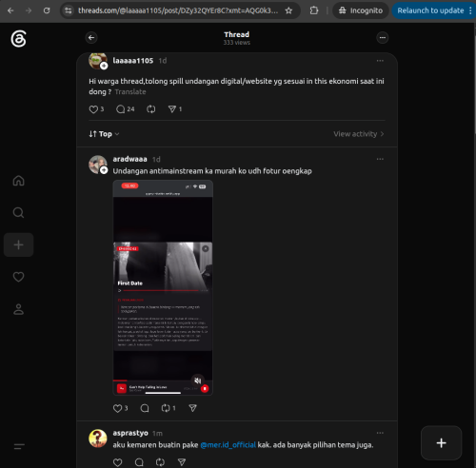Viewport: 476px width, 468px height.
Task: Open the sidebar More menu lines
Action: click(x=19, y=446)
